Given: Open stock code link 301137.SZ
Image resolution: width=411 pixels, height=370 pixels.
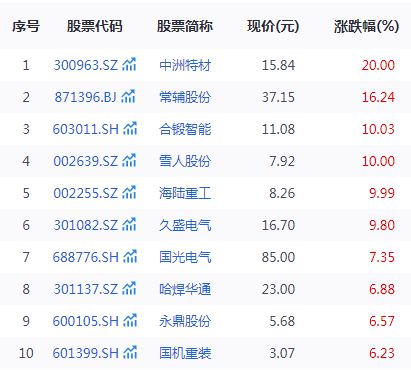Looking at the screenshot, I should click(86, 289).
